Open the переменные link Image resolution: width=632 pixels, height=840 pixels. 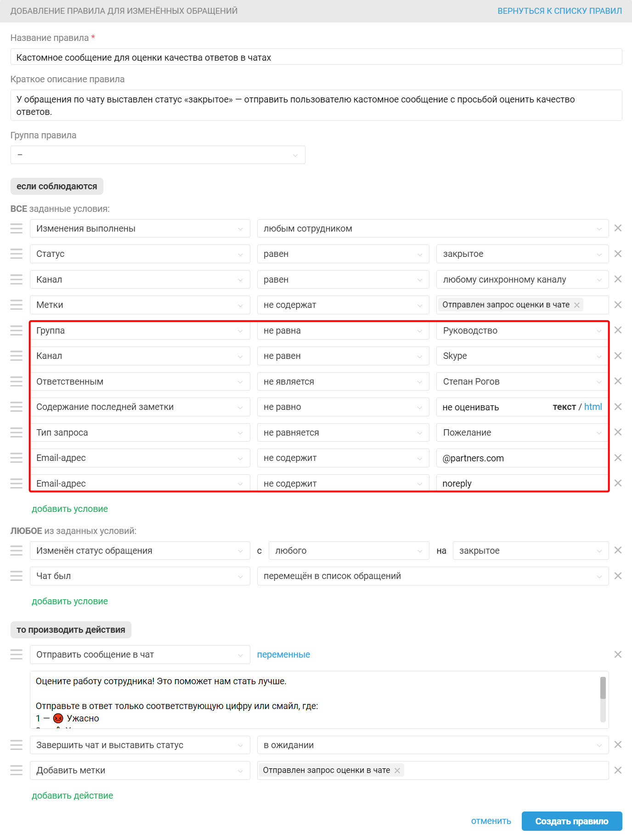point(283,654)
